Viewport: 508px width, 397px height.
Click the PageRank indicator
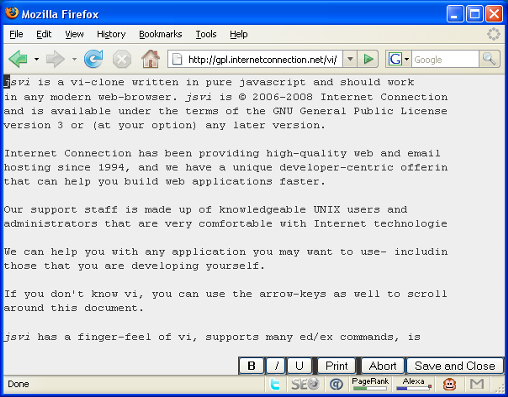click(x=370, y=384)
